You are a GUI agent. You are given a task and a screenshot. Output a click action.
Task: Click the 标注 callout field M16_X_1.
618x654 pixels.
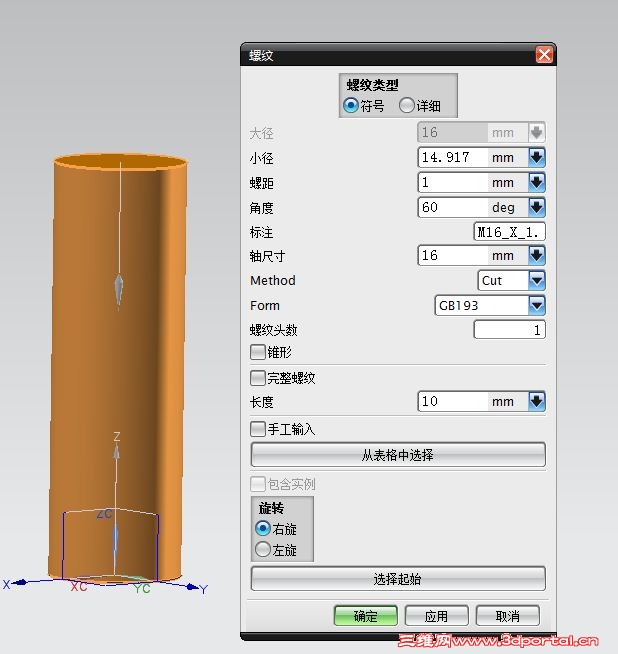pyautogui.click(x=510, y=232)
